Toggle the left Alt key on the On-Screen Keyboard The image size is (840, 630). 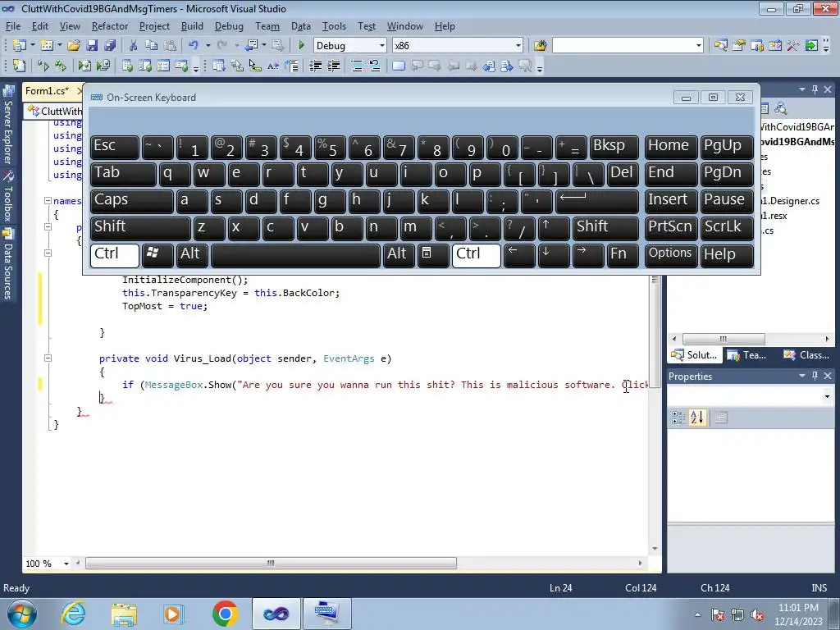pos(192,256)
